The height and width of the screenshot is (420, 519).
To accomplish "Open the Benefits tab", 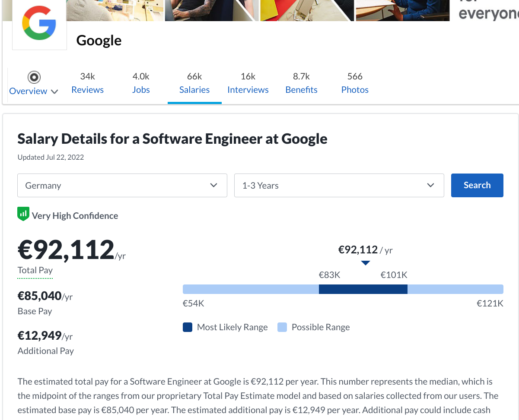I will [x=301, y=83].
